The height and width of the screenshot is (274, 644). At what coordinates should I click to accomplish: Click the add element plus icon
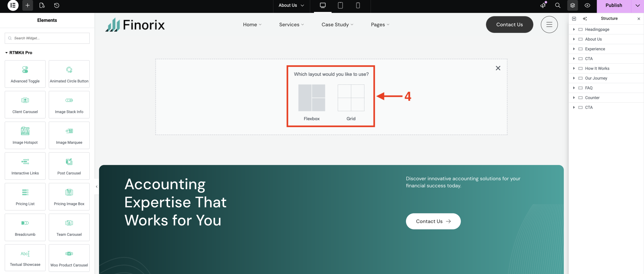tap(28, 5)
